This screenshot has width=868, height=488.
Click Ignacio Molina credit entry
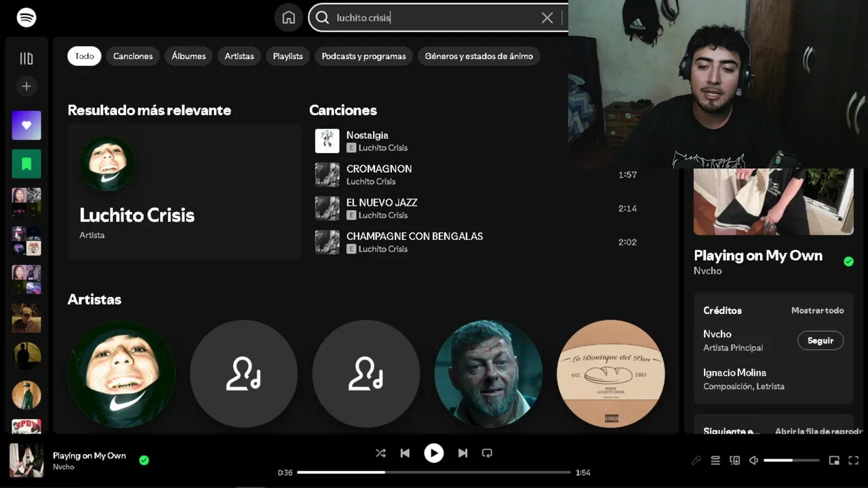point(734,373)
